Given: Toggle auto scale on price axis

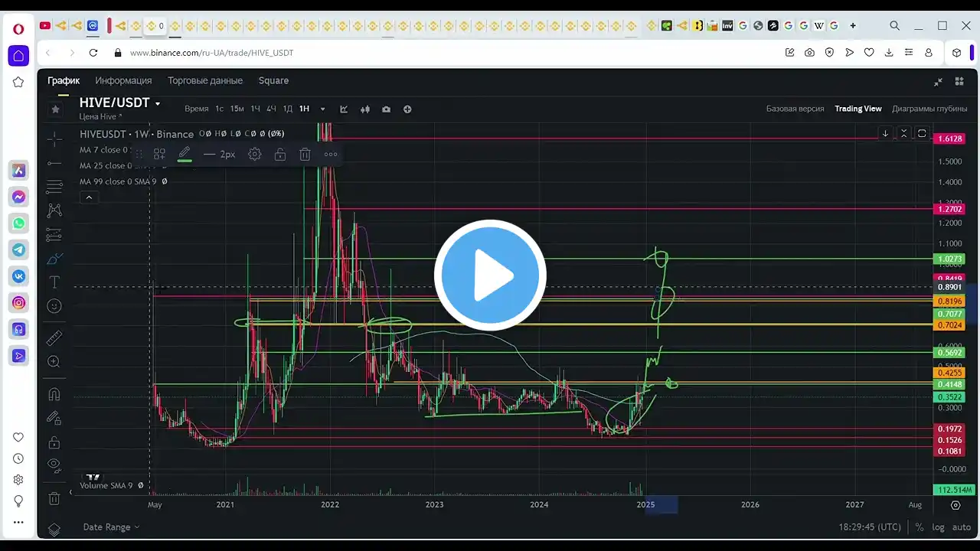Looking at the screenshot, I should tap(962, 527).
